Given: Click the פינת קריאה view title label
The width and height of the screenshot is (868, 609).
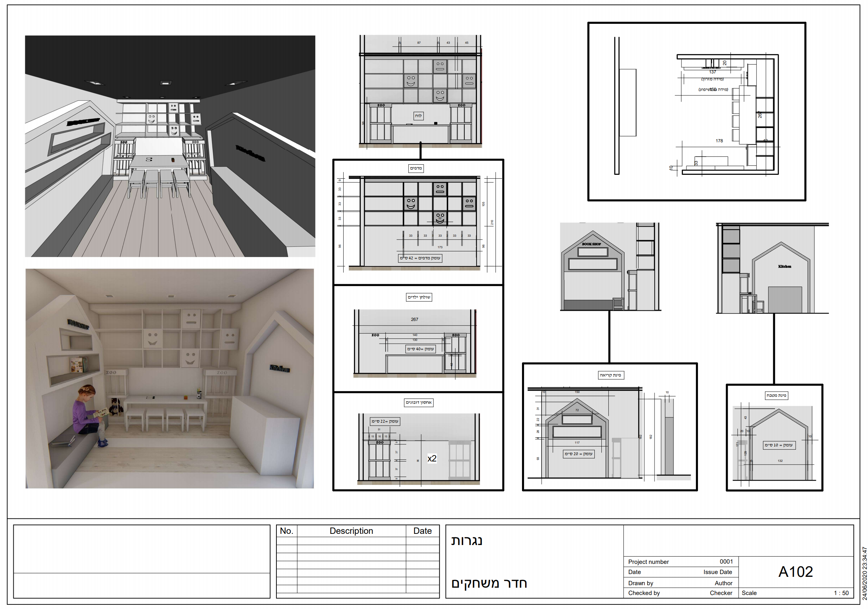Looking at the screenshot, I should [611, 375].
